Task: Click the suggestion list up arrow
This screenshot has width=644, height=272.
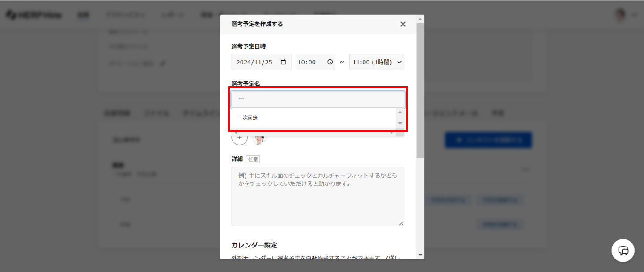Action: 400,113
